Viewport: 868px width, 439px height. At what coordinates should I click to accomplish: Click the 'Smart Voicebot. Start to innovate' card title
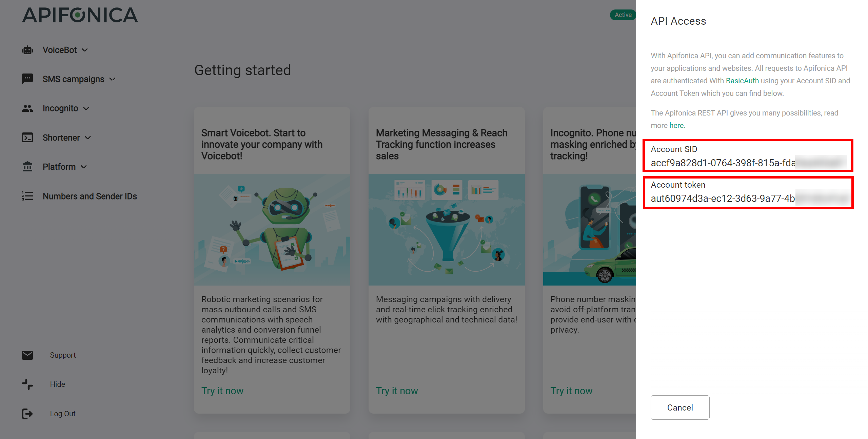point(262,144)
